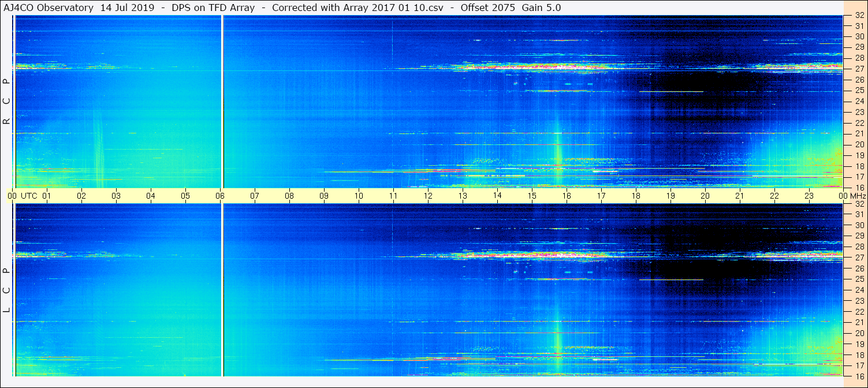Viewport: 868px width, 388px height.
Task: Click the "MHz" label beside the time axis
Action: [x=858, y=196]
